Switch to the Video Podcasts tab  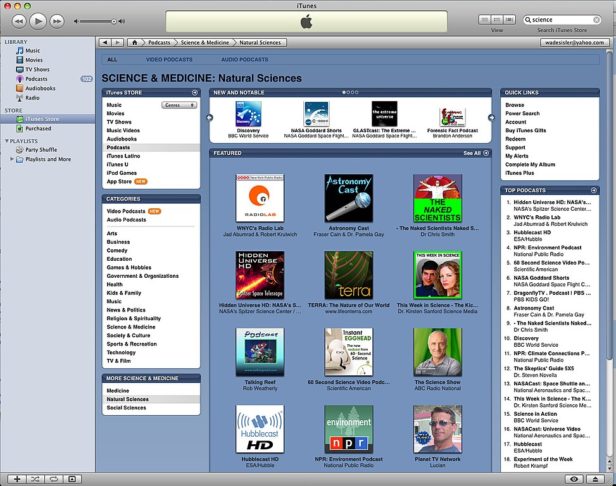click(168, 59)
